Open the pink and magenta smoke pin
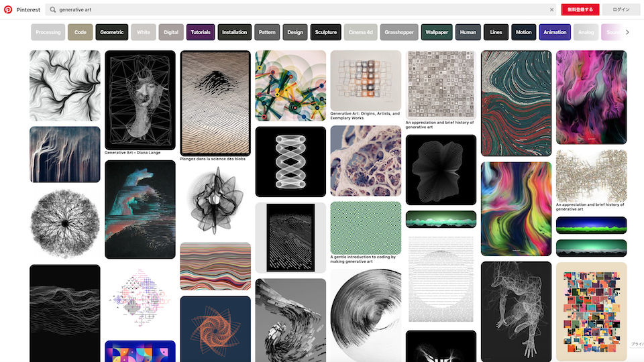Screen dimensions: 644x362 592,97
